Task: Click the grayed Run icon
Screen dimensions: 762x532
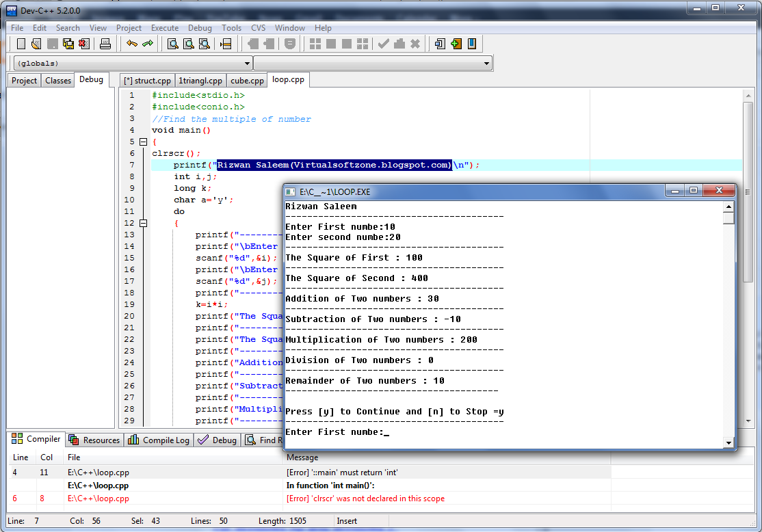Action: 331,44
